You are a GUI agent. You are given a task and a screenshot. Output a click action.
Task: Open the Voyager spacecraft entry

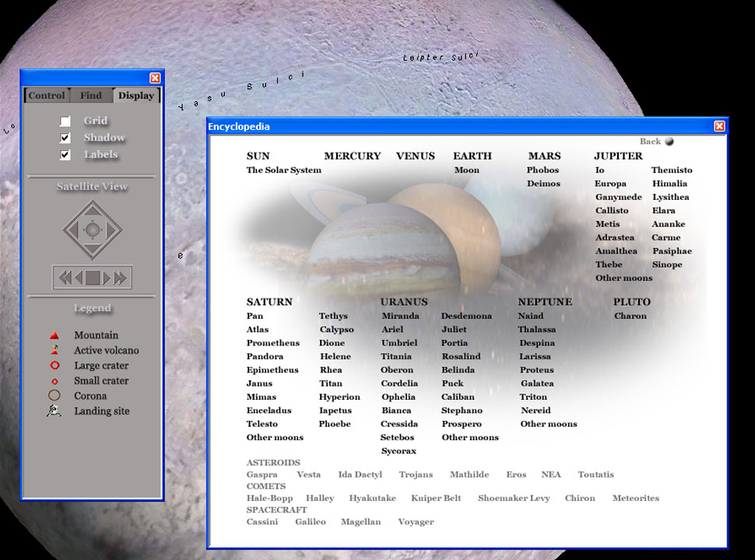[x=416, y=522]
